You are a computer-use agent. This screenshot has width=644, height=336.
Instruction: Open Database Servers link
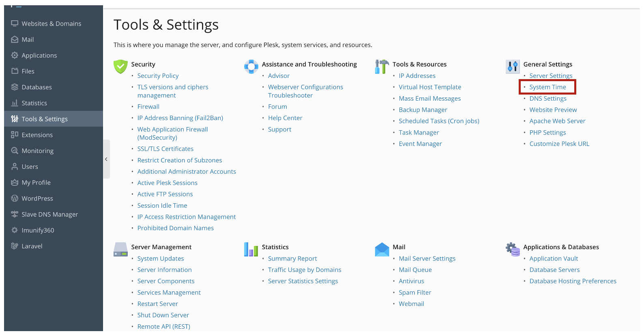pyautogui.click(x=554, y=270)
